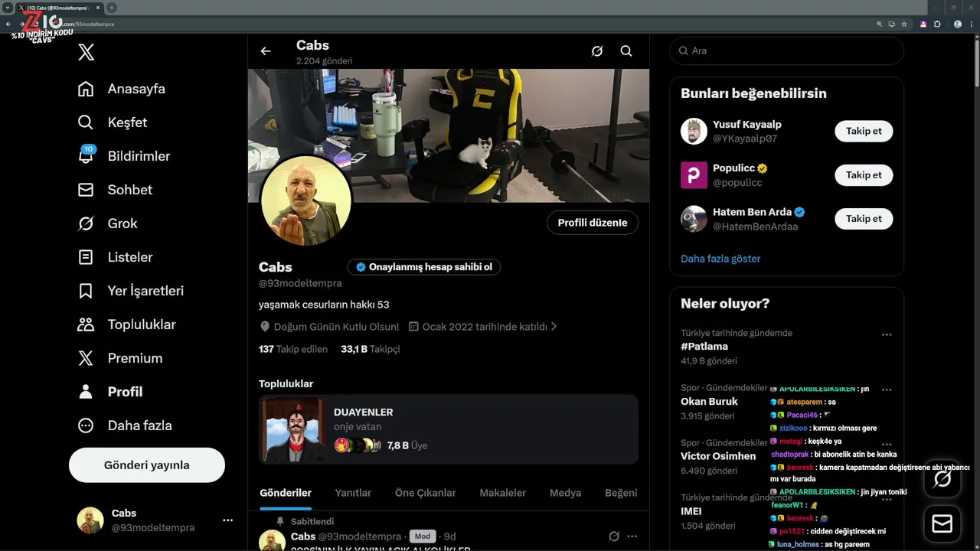Click Daha fazla göster link
The height and width of the screenshot is (551, 980).
point(720,259)
